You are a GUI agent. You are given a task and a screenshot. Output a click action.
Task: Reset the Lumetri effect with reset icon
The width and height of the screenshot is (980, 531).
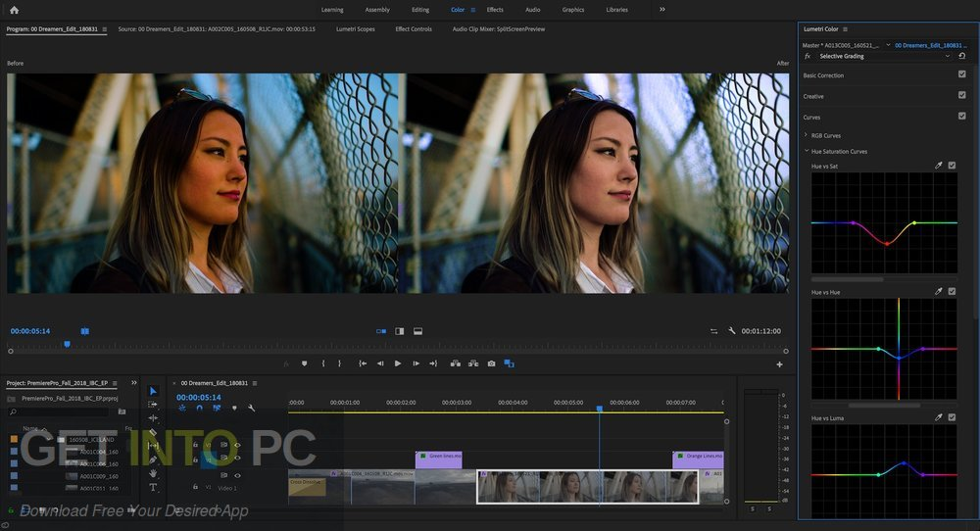[962, 56]
